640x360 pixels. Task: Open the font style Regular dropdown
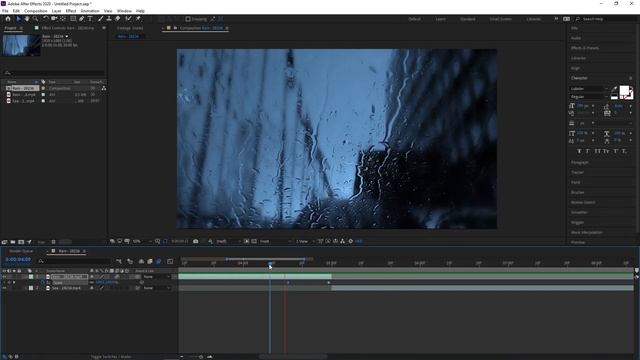coord(589,97)
